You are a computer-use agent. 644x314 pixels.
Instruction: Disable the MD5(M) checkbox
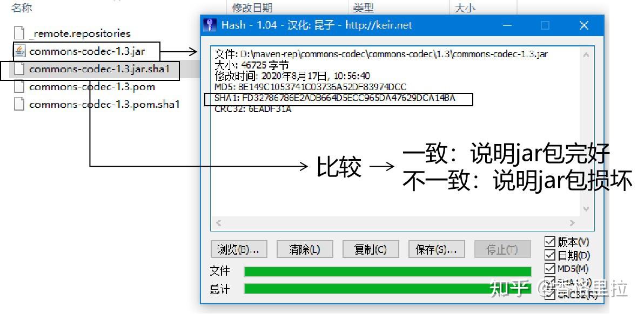tap(549, 269)
